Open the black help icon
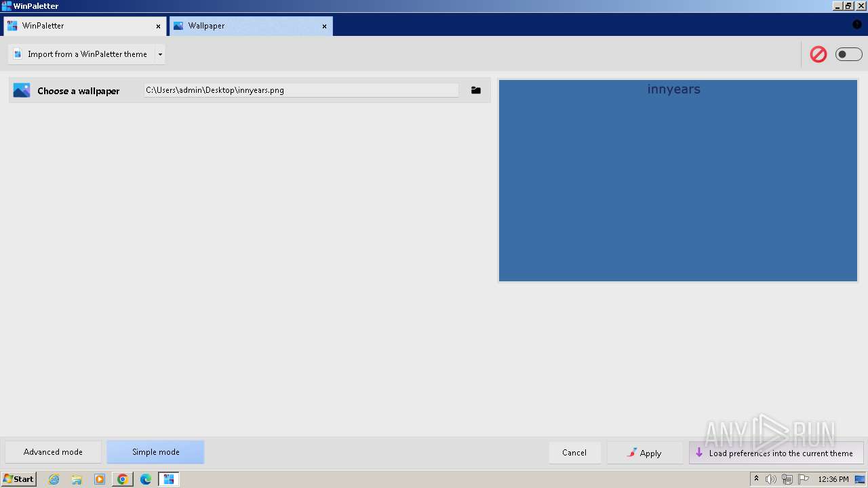The width and height of the screenshot is (868, 488). tap(856, 24)
